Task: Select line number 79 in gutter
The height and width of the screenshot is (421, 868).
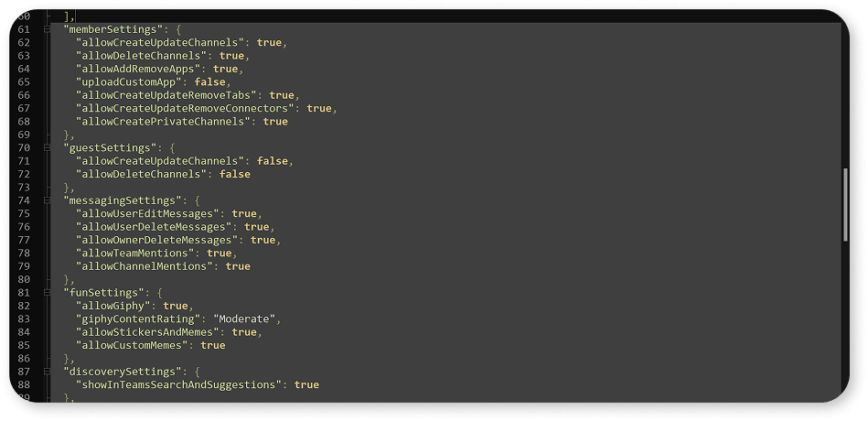Action: tap(24, 266)
